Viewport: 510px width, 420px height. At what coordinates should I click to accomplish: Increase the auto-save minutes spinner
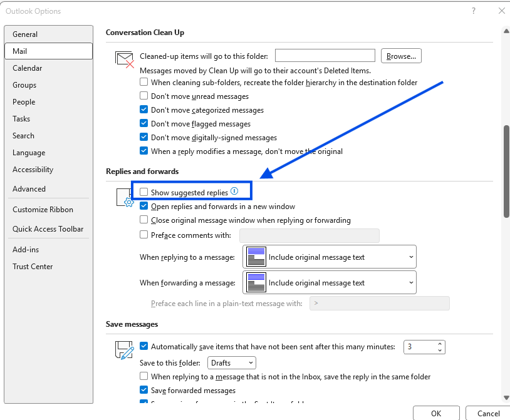point(440,344)
